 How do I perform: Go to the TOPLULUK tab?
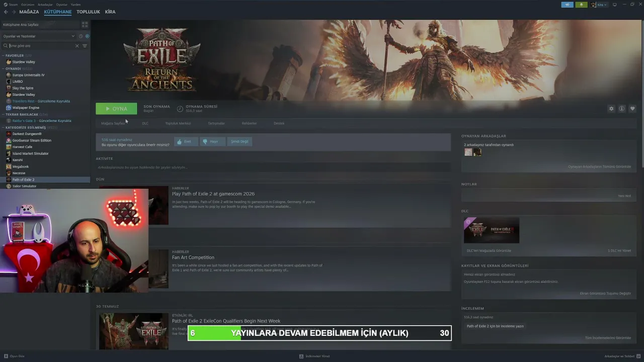89,12
